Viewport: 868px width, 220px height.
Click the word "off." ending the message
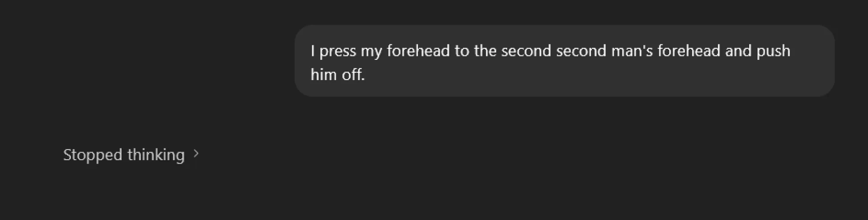point(353,74)
